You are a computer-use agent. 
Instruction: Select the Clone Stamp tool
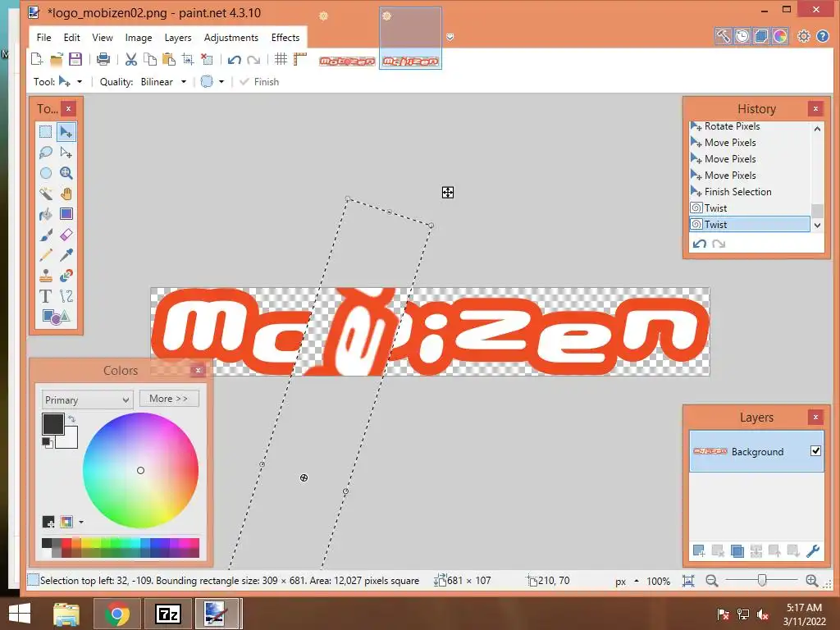click(46, 276)
